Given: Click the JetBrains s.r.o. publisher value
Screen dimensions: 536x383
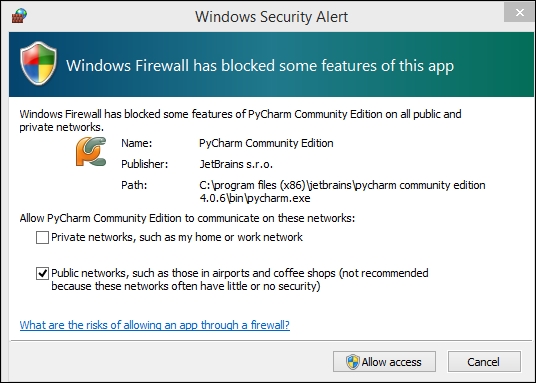Looking at the screenshot, I should (x=236, y=164).
